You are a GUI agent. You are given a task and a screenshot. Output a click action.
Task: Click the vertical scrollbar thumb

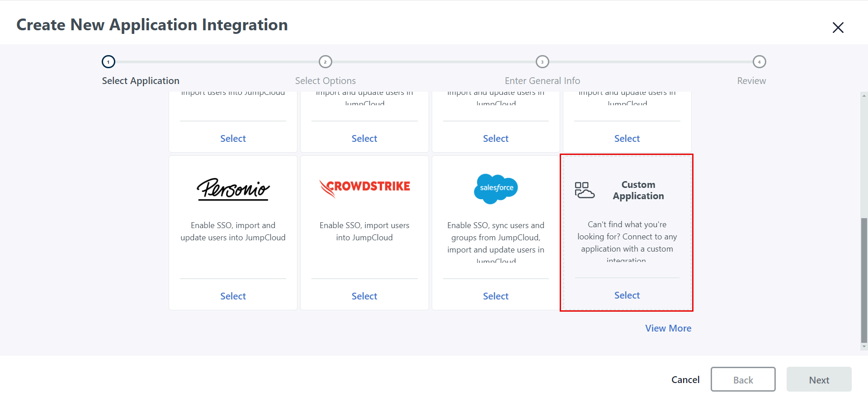pyautogui.click(x=864, y=280)
